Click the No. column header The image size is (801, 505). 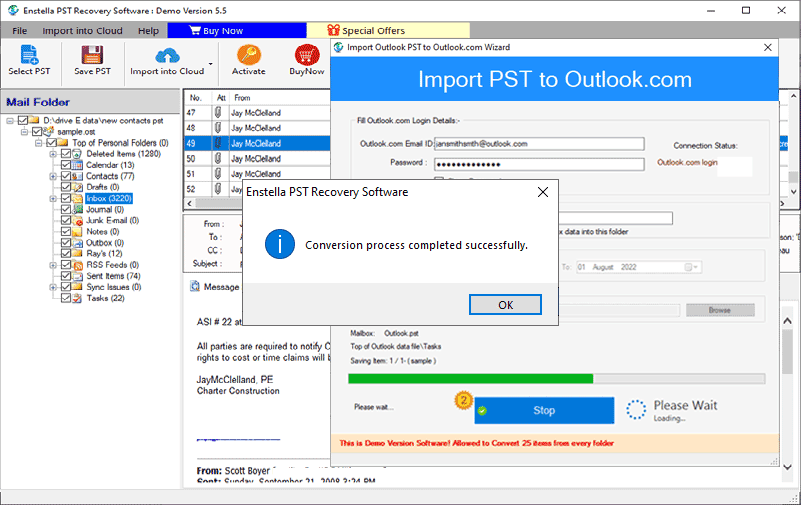click(196, 98)
